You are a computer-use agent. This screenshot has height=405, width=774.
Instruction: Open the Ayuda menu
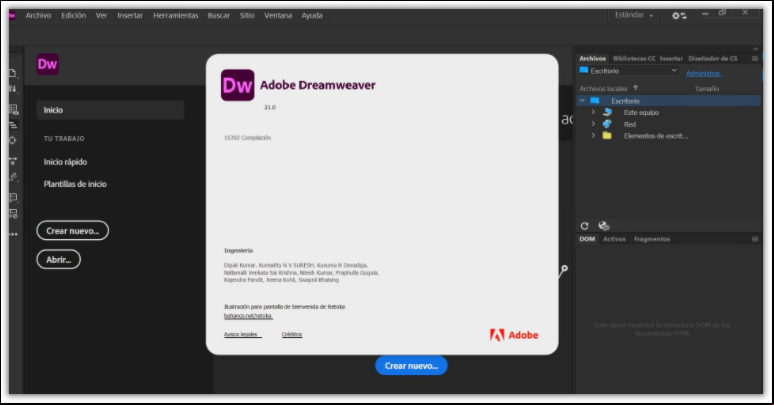pyautogui.click(x=312, y=15)
